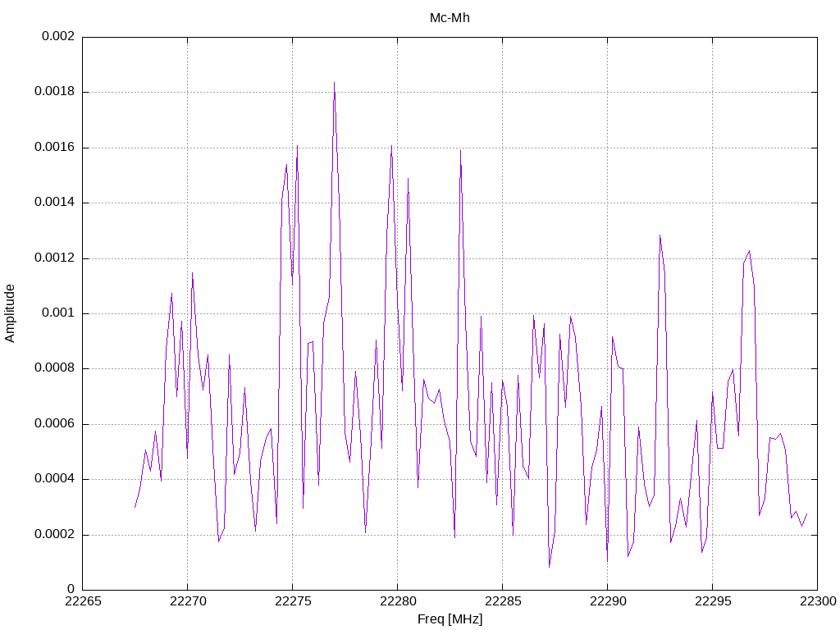Click the peak just past 22292 MHz
Screen dimensions: 840x630
point(660,235)
